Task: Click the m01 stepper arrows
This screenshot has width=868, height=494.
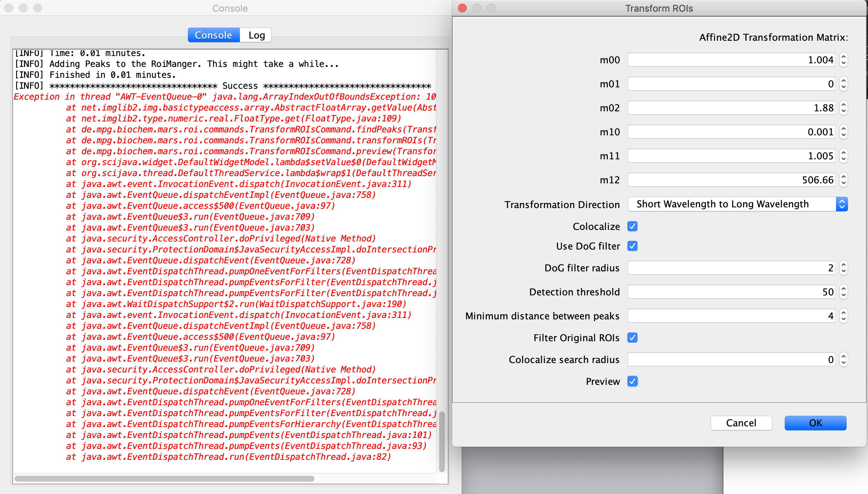Action: (844, 84)
